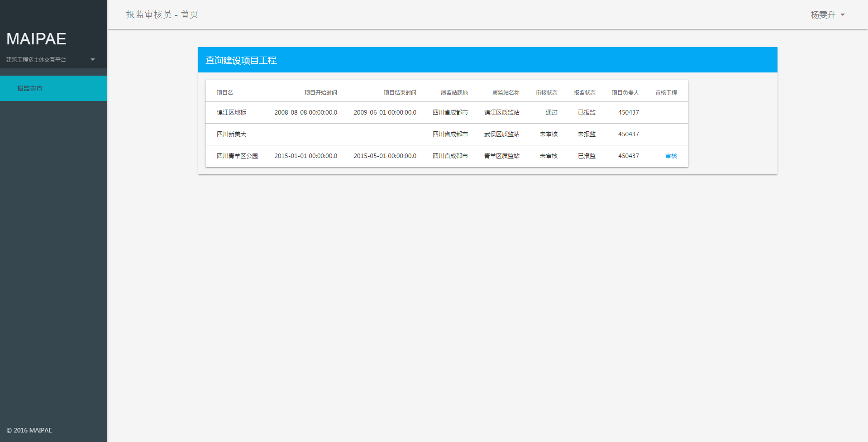
Task: Click the 质监站属地 column header
Action: click(454, 93)
